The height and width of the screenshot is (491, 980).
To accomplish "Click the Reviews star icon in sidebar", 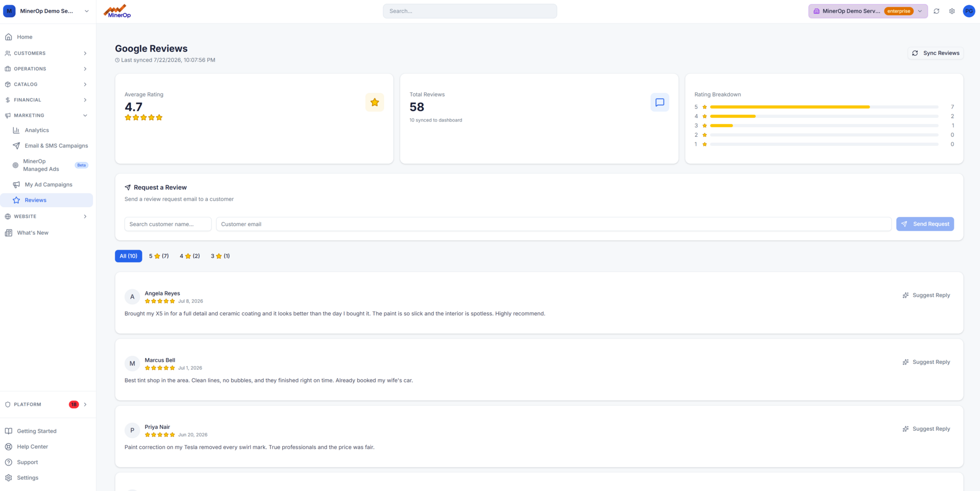I will 16,200.
